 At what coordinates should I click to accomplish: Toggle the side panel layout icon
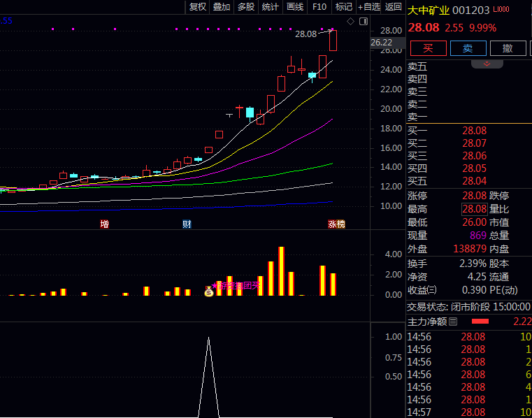[363, 22]
